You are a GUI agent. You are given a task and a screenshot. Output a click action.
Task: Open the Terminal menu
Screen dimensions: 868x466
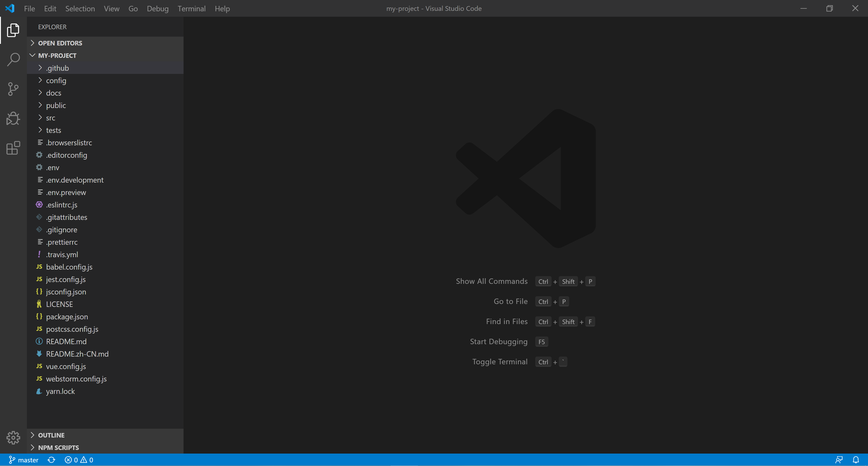point(191,8)
